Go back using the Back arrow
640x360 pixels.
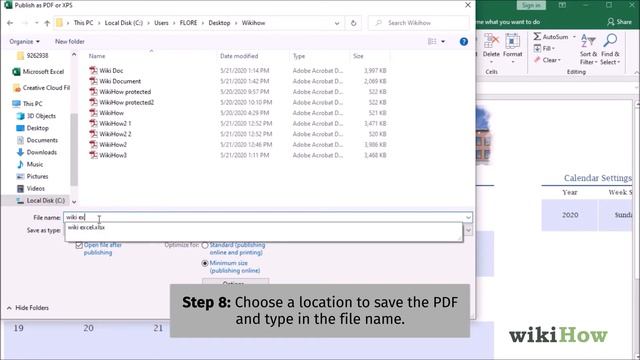(10, 23)
